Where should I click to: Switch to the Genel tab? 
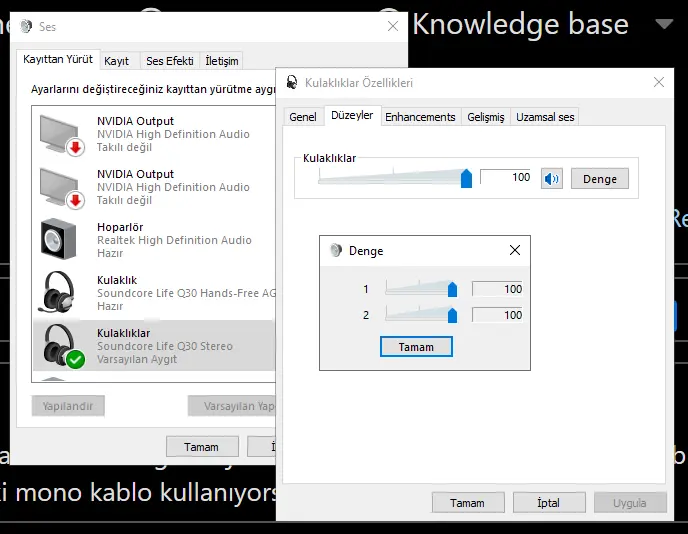(303, 117)
